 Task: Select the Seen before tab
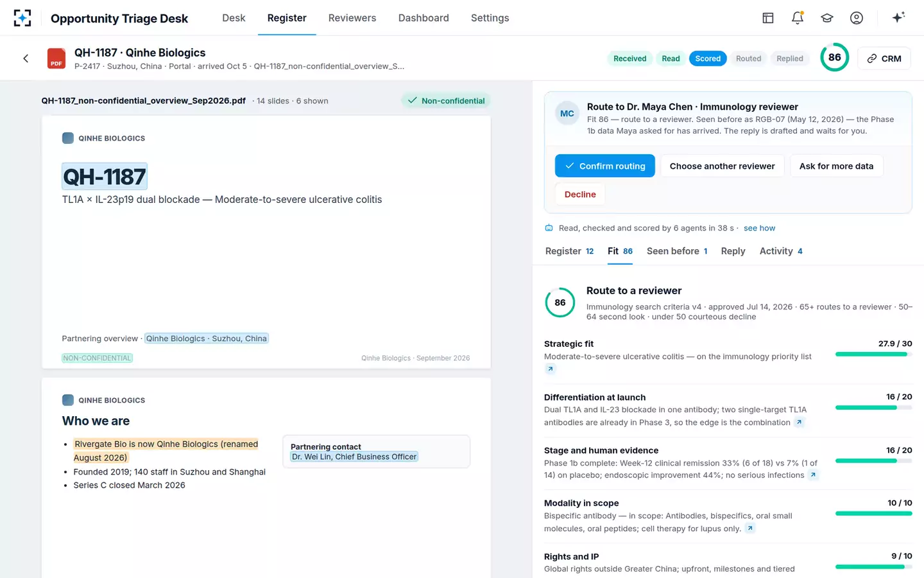coord(677,251)
